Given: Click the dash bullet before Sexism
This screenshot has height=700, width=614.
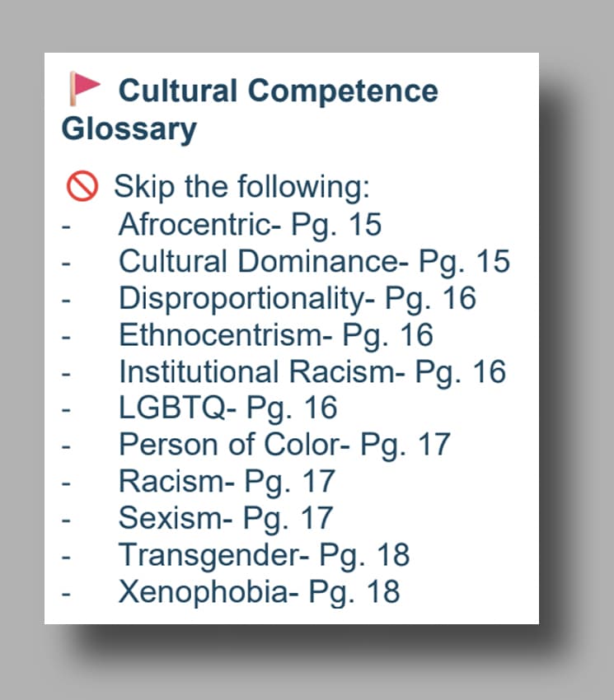Looking at the screenshot, I should pyautogui.click(x=66, y=520).
